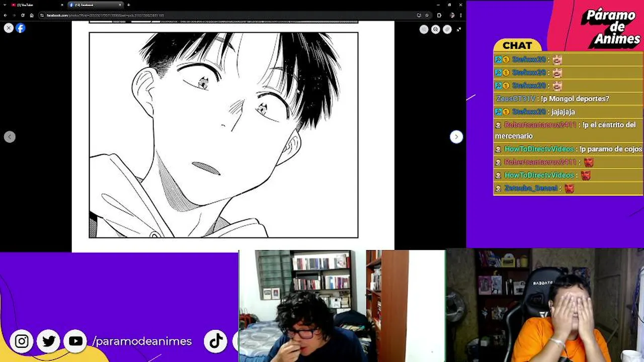Image resolution: width=644 pixels, height=362 pixels.
Task: Toggle fullscreen mode in photo viewer
Action: click(x=459, y=30)
